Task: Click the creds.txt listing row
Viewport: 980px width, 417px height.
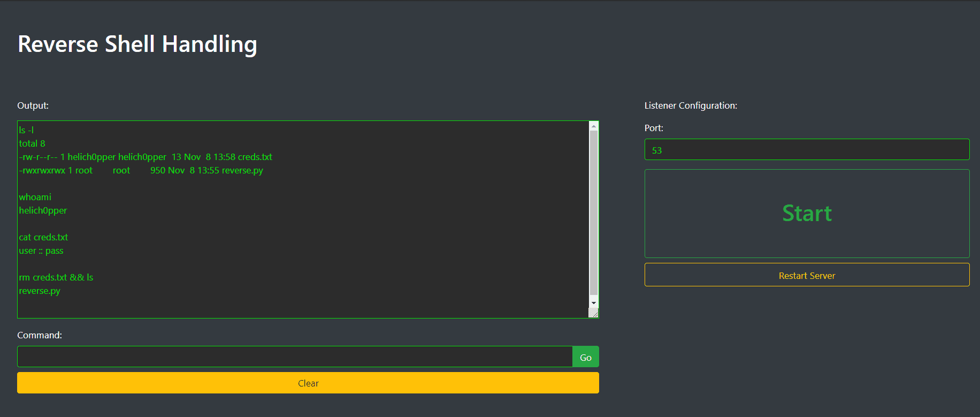Action: point(146,157)
